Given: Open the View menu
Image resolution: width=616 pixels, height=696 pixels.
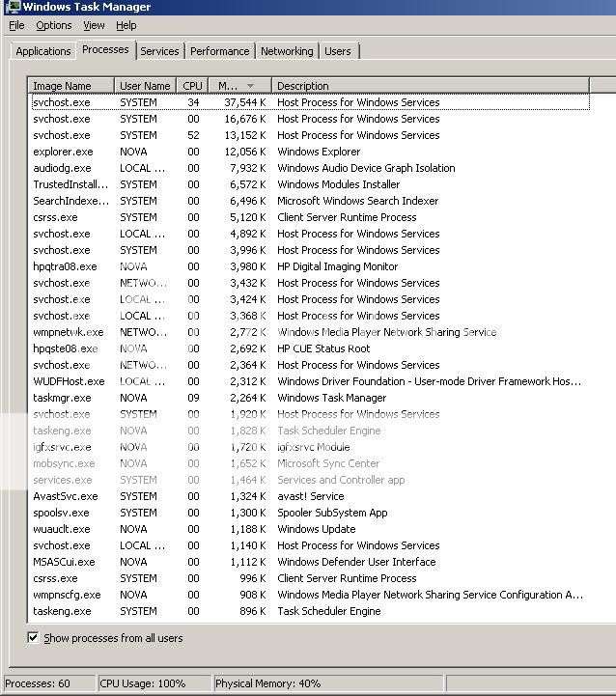Looking at the screenshot, I should (94, 25).
